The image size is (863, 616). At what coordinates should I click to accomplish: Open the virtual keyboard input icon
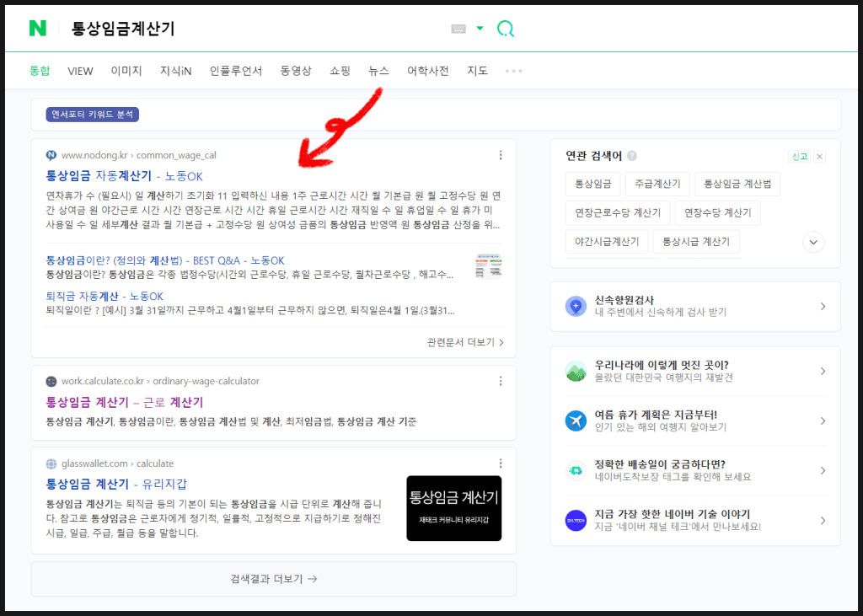click(x=458, y=29)
